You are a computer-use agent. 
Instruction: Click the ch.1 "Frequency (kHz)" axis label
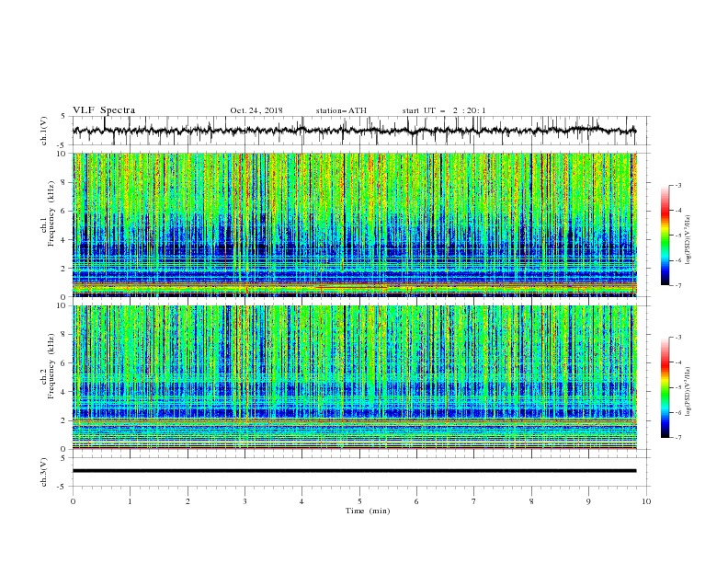51,214
